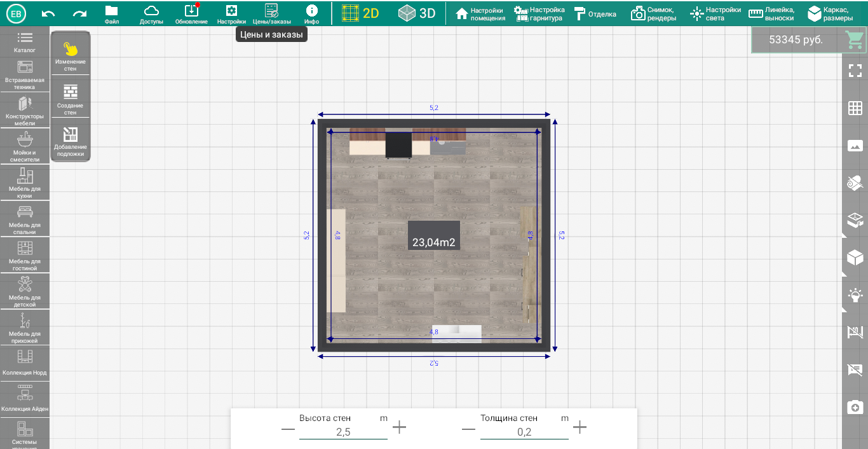Image resolution: width=868 pixels, height=449 pixels.
Task: Open the Настройки menu
Action: 231,13
